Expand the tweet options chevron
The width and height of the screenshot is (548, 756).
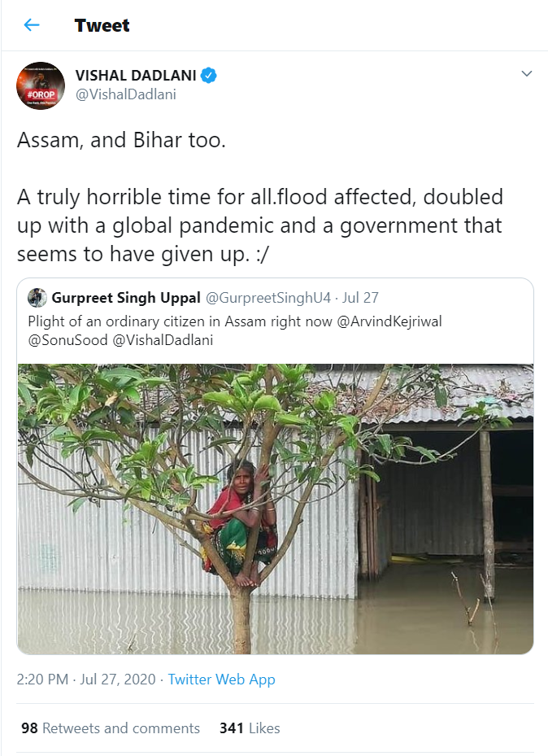(526, 74)
